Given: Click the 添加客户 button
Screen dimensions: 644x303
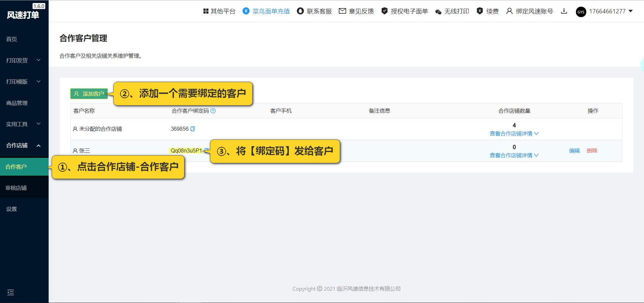Looking at the screenshot, I should (89, 94).
